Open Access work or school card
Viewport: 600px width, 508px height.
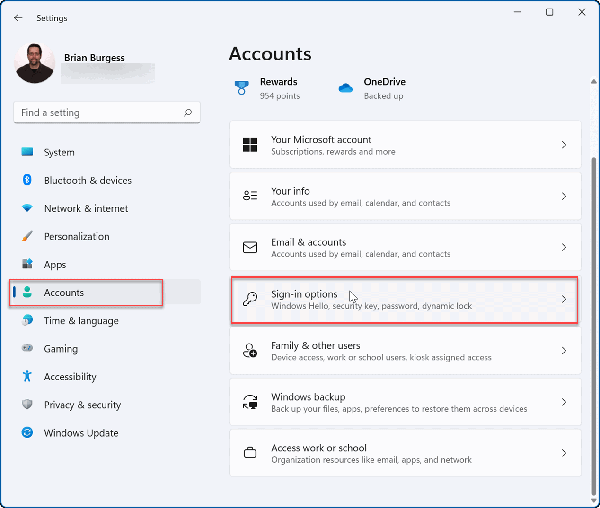pyautogui.click(x=405, y=453)
